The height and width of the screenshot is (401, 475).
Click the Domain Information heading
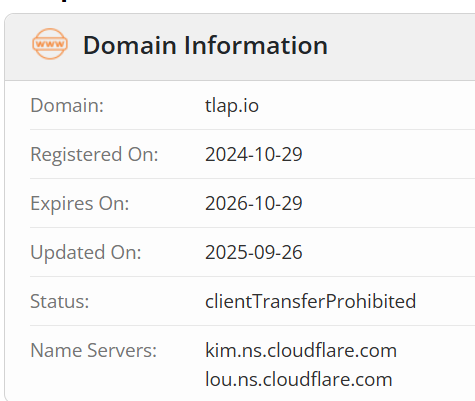[x=205, y=45]
